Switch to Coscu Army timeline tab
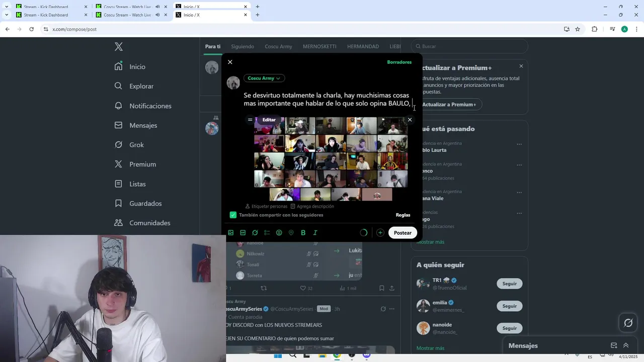Image resolution: width=644 pixels, height=362 pixels. point(278,46)
